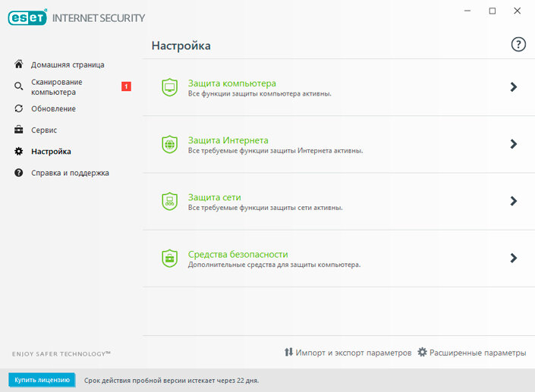Click the Купить лицензию button
535x392 pixels.
click(x=42, y=380)
